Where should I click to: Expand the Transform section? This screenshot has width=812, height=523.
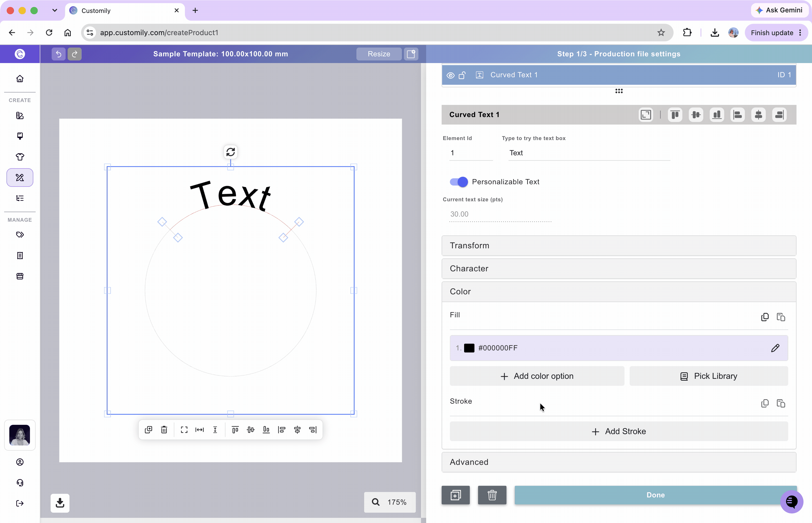[x=619, y=245]
